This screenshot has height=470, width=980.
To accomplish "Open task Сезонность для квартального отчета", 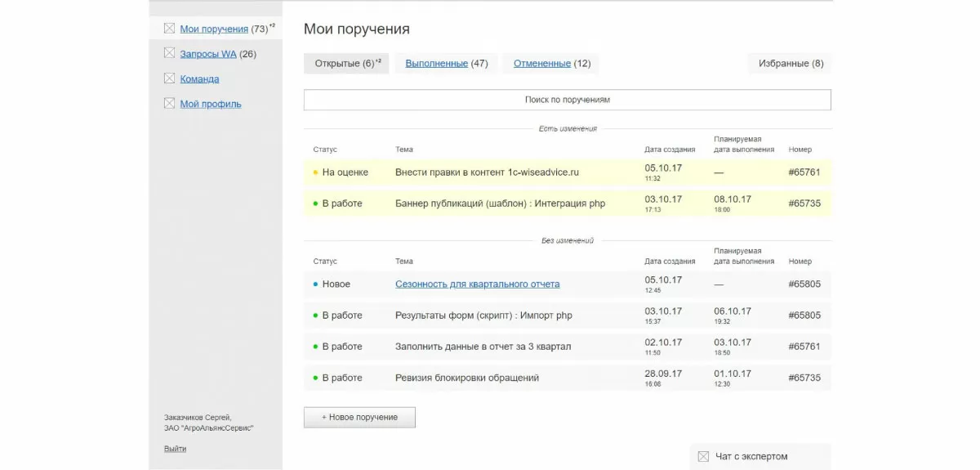I will pyautogui.click(x=478, y=284).
